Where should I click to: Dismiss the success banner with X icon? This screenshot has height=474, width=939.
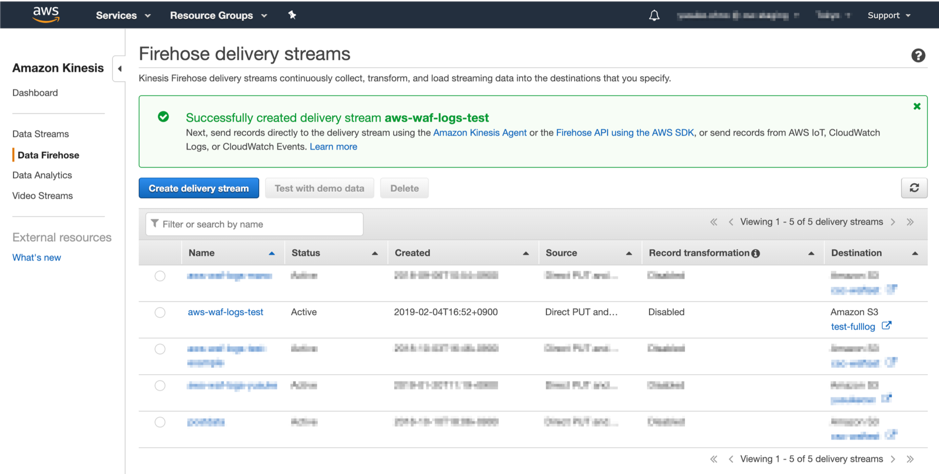[916, 106]
